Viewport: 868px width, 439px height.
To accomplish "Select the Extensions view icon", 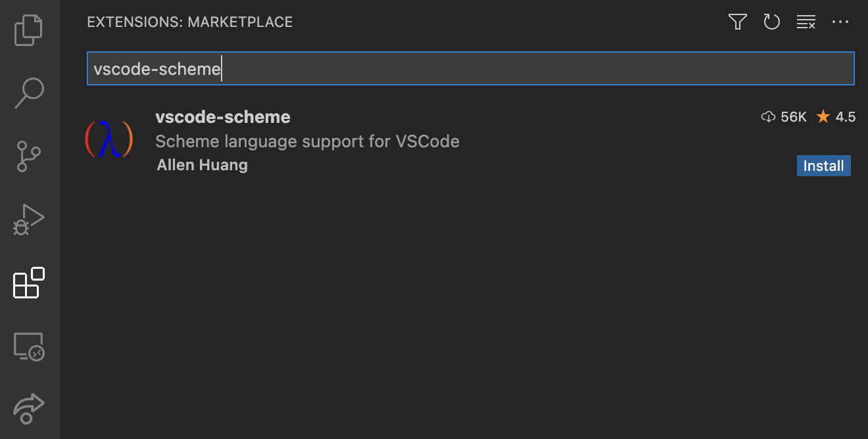I will coord(29,283).
